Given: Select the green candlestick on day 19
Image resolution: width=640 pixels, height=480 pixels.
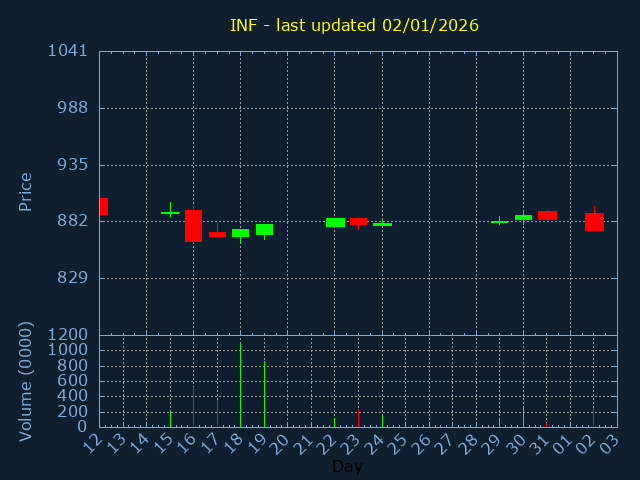Looking at the screenshot, I should 264,229.
